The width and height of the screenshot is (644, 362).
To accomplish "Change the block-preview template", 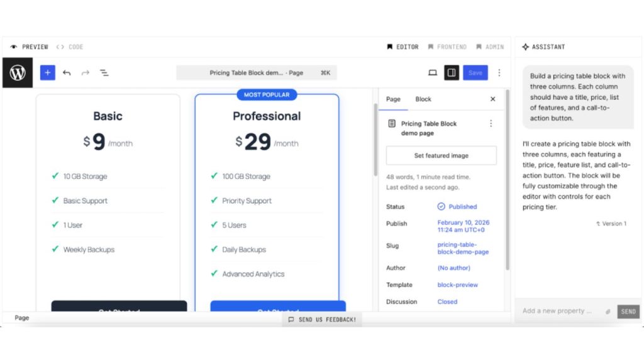I will [x=460, y=285].
